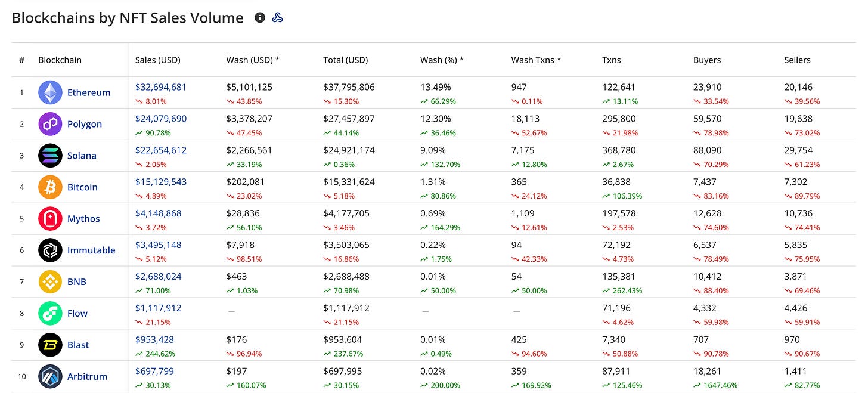Click Bitcoin sales value $15,129,543
Screen dimensions: 868x393
[x=161, y=182]
